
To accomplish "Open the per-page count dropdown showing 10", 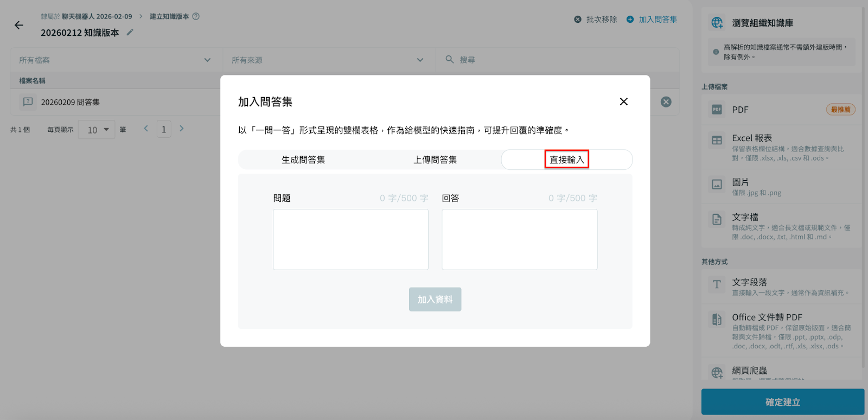I will coord(97,130).
